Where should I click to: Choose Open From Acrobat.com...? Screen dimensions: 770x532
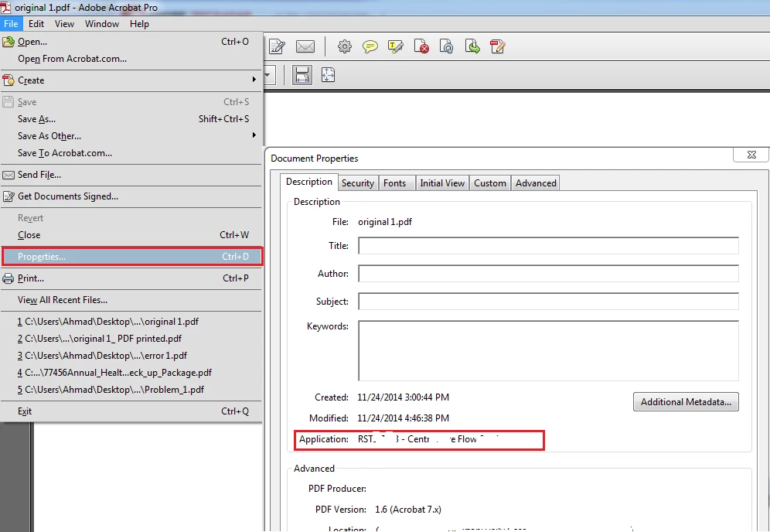[131, 59]
